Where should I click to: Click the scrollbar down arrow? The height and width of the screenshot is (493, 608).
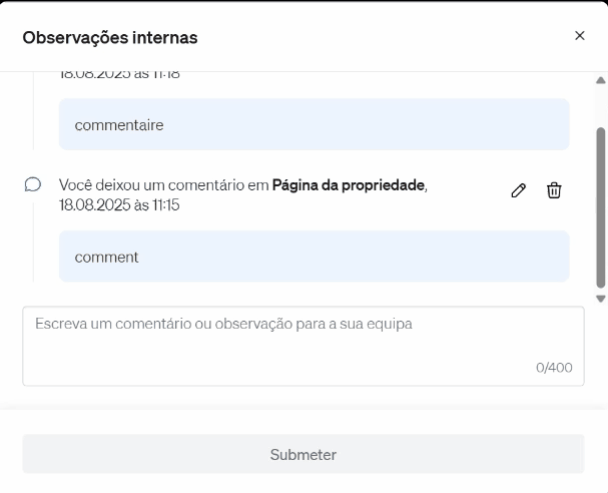tap(600, 298)
